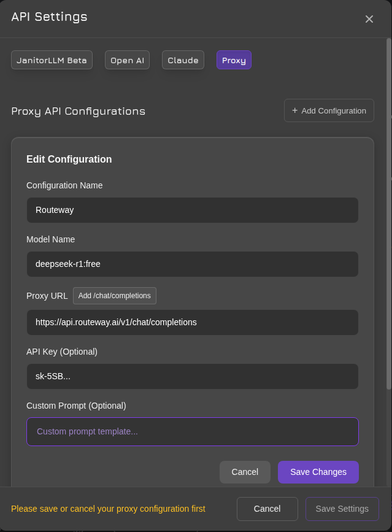Click the Save Settings button
Image resolution: width=392 pixels, height=532 pixels.
342,509
